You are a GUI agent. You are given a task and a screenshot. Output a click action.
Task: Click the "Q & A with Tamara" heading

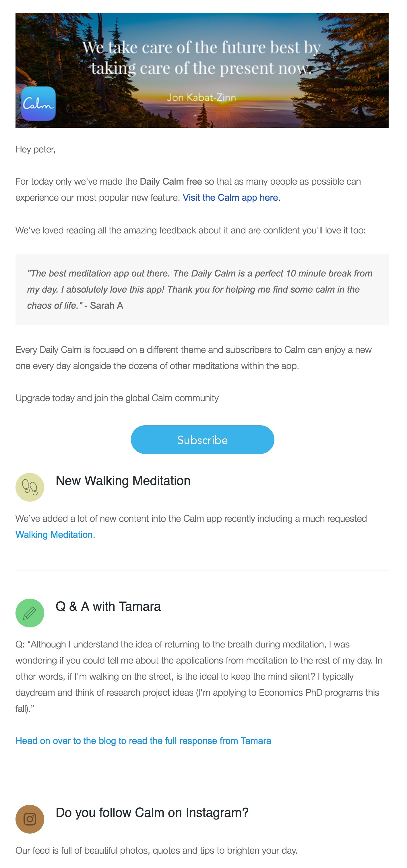108,606
